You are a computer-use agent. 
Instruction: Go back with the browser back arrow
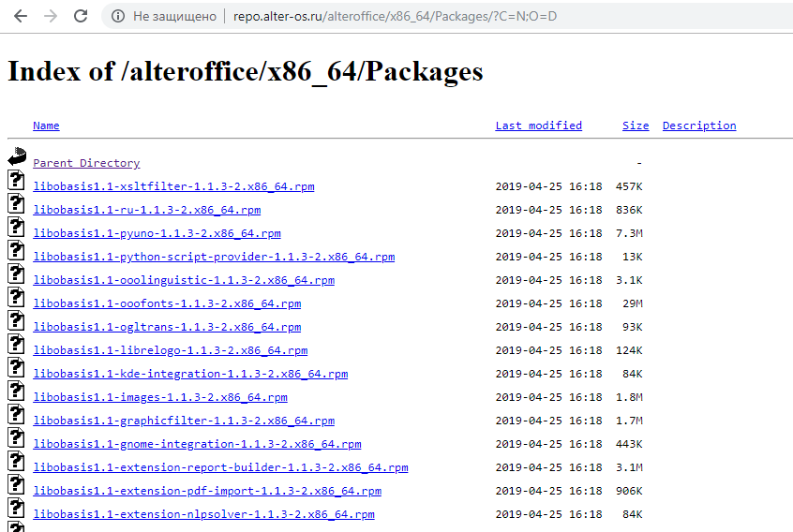coord(21,16)
